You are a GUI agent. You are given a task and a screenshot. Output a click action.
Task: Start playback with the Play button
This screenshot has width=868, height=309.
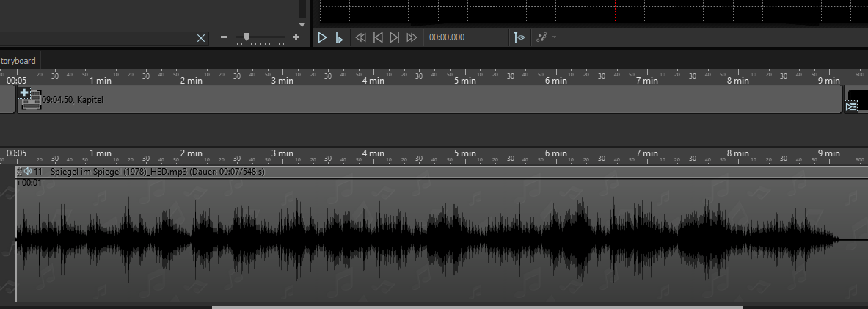pyautogui.click(x=322, y=37)
